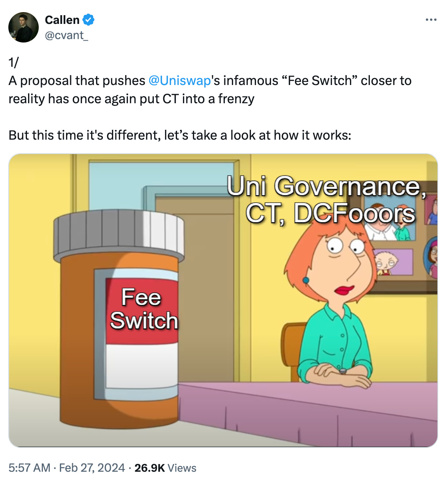The height and width of the screenshot is (485, 448).
Task: Follow the @Uniswap mention link
Action: click(180, 80)
